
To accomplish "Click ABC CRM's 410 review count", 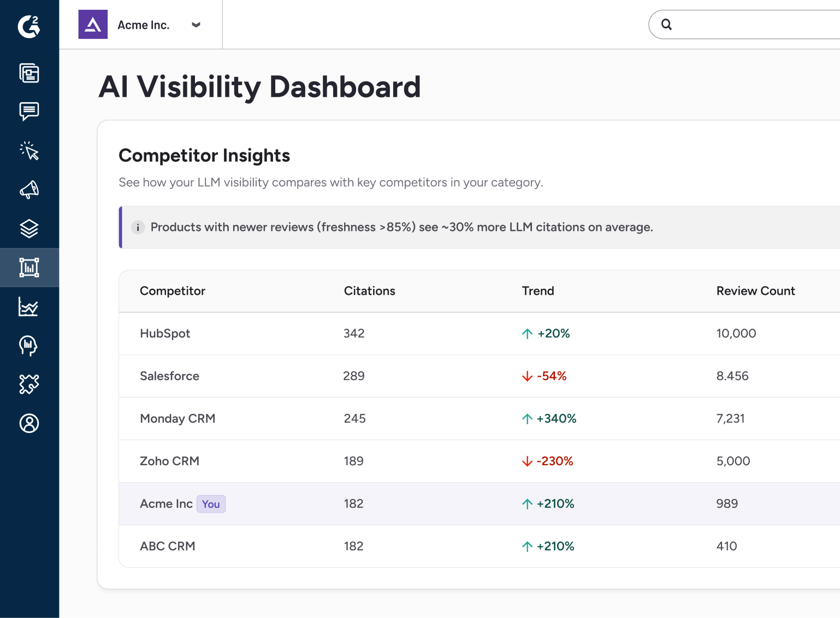I will (727, 546).
